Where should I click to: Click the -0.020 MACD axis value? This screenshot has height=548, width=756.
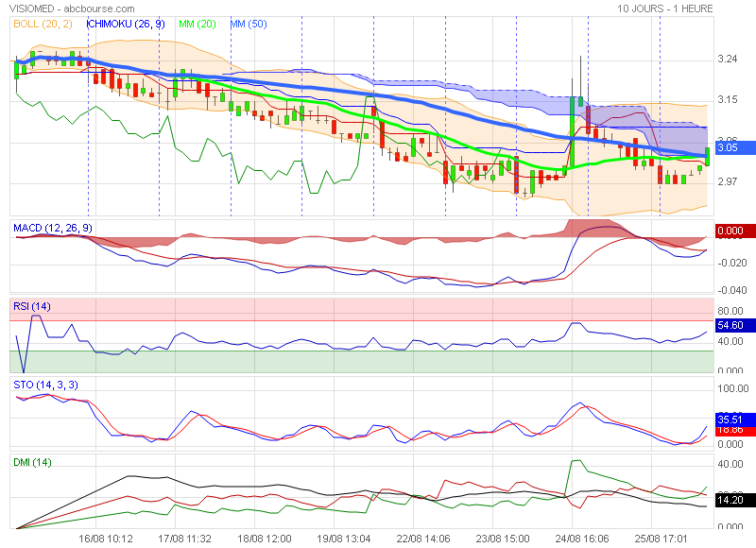coord(731,263)
